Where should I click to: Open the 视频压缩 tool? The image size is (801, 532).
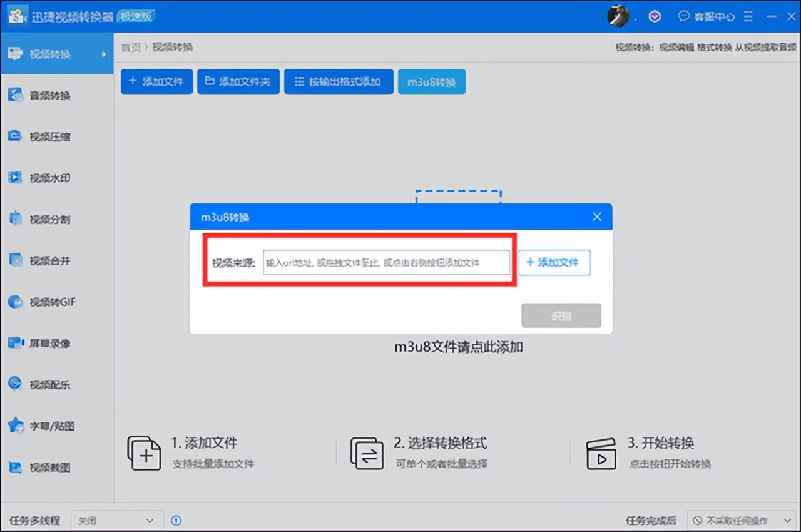coord(38,136)
